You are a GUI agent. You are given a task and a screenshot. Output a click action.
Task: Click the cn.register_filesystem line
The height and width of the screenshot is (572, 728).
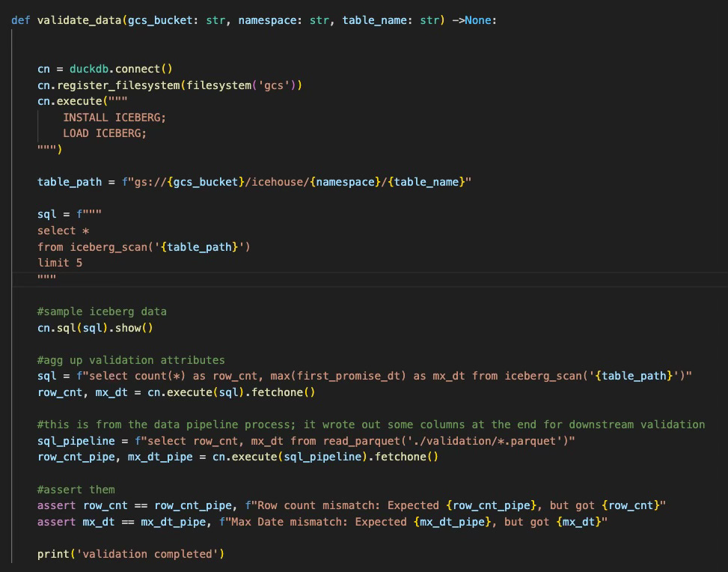point(170,85)
